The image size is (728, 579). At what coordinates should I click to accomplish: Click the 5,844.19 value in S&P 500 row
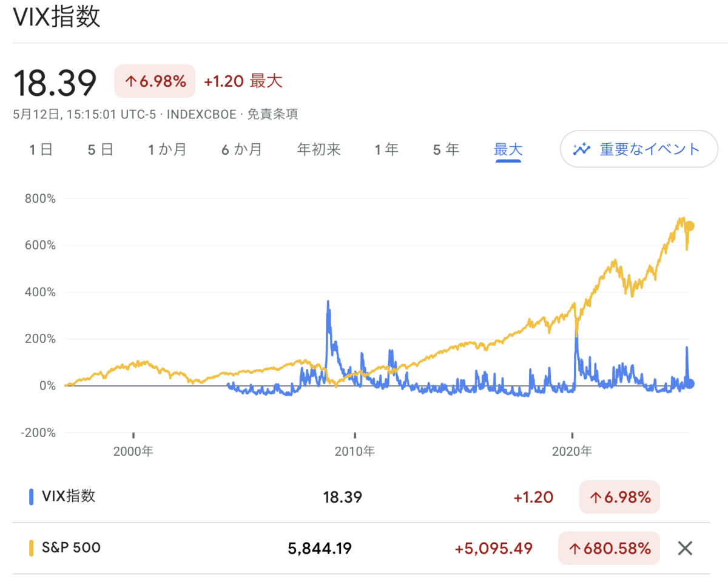coord(320,549)
